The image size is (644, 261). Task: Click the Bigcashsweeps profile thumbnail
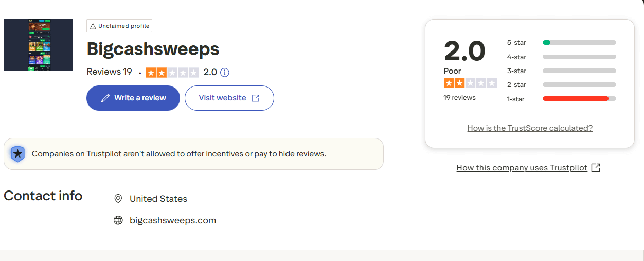pos(38,45)
